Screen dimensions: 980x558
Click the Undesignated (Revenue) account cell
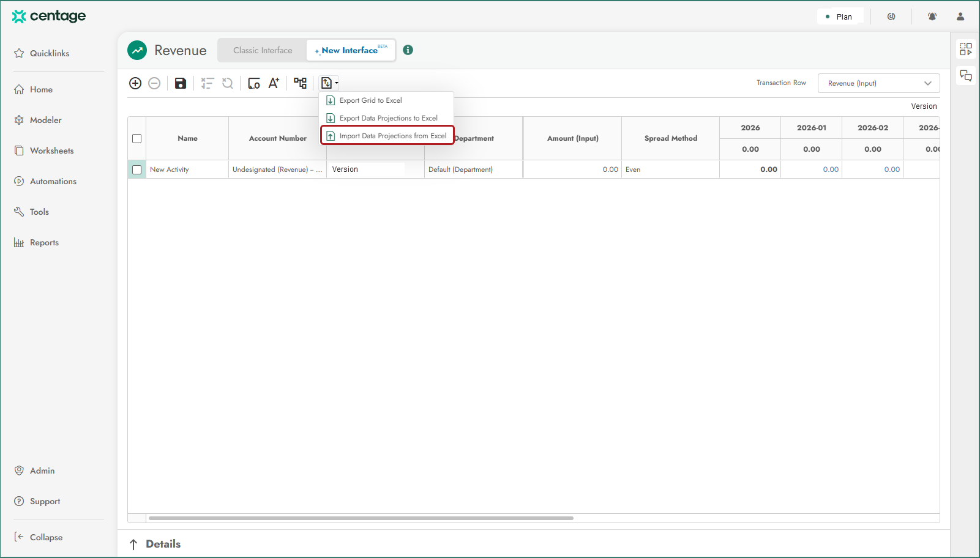click(x=277, y=169)
